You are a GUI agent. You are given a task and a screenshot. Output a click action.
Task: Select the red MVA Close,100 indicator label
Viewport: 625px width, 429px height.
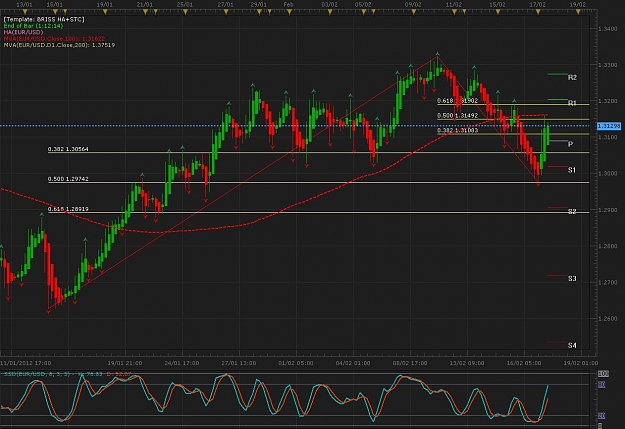pyautogui.click(x=54, y=39)
